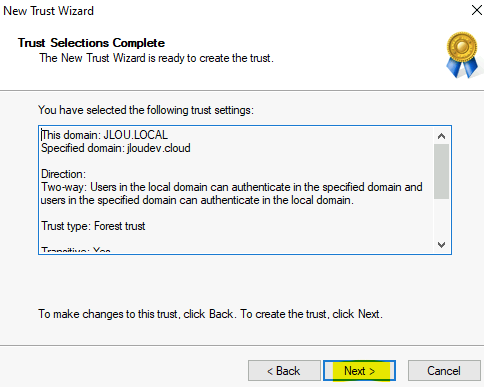The image size is (484, 387).
Task: Click the 'Two-way' direction description text
Action: coord(232,194)
